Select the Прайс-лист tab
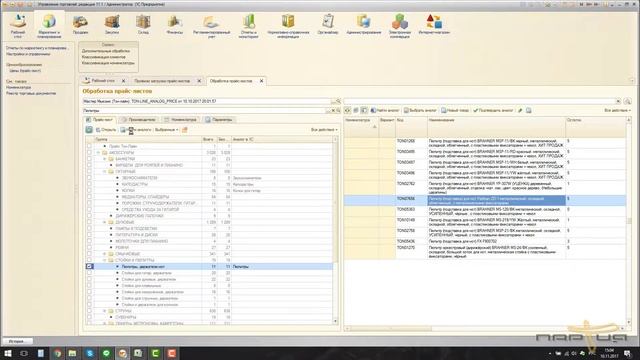 (100, 120)
